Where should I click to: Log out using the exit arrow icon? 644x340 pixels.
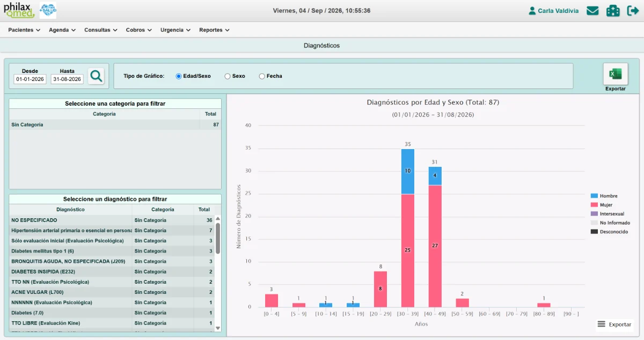point(633,11)
